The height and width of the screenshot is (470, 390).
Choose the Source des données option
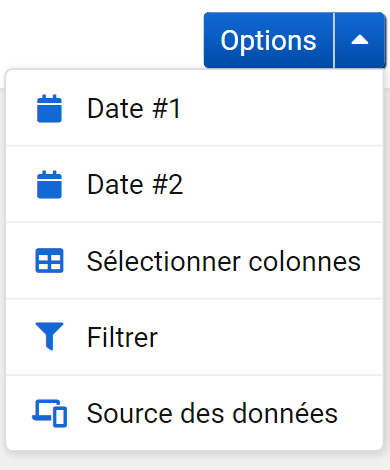coord(194,413)
